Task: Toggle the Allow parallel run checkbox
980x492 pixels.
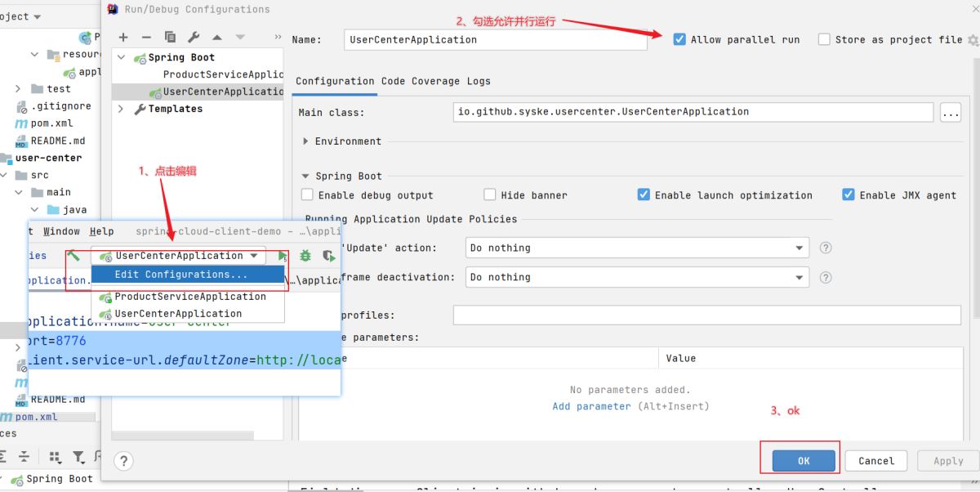Action: (679, 39)
